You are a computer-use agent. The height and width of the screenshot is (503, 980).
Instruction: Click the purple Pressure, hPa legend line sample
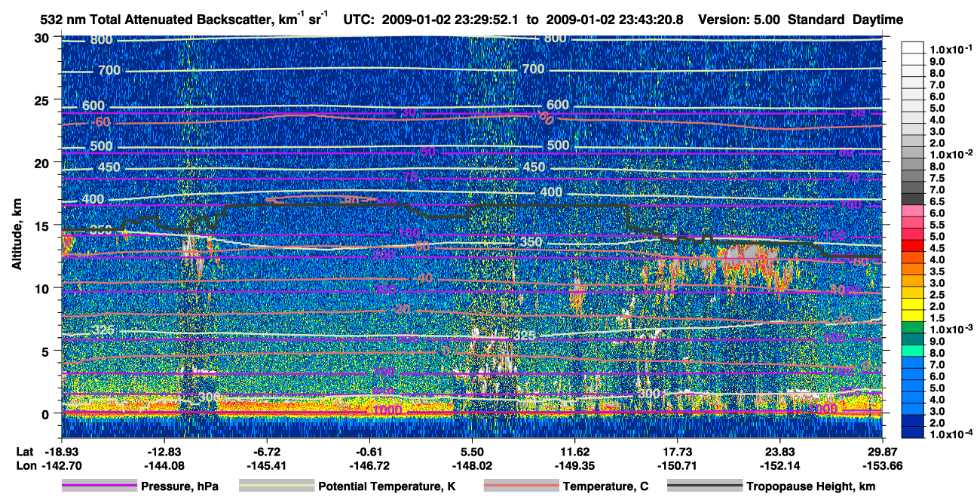click(100, 486)
